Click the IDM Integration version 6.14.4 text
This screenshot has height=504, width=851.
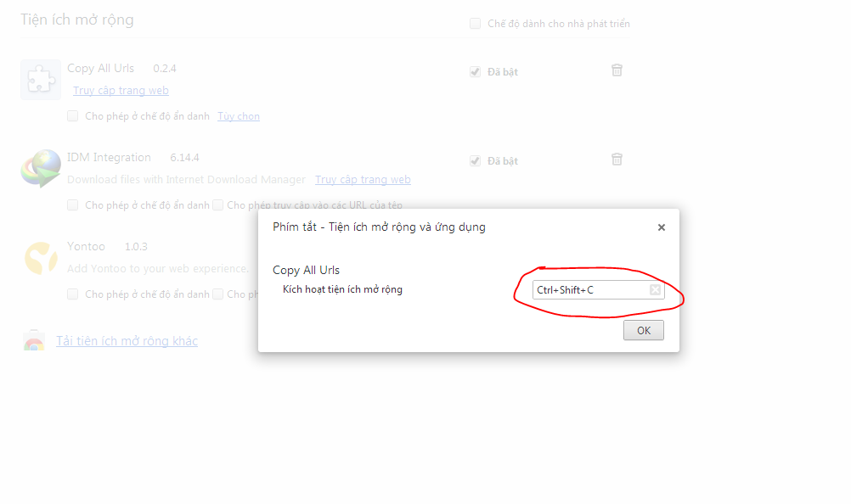(x=184, y=158)
